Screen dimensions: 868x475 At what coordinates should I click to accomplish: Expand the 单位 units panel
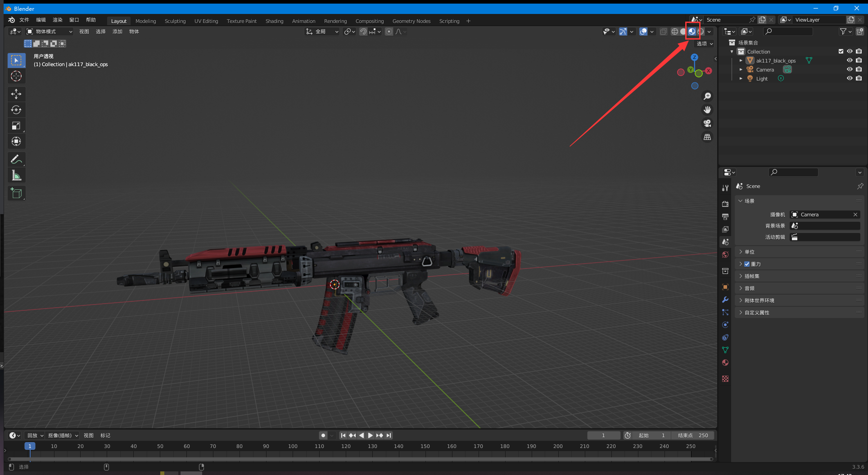click(749, 252)
